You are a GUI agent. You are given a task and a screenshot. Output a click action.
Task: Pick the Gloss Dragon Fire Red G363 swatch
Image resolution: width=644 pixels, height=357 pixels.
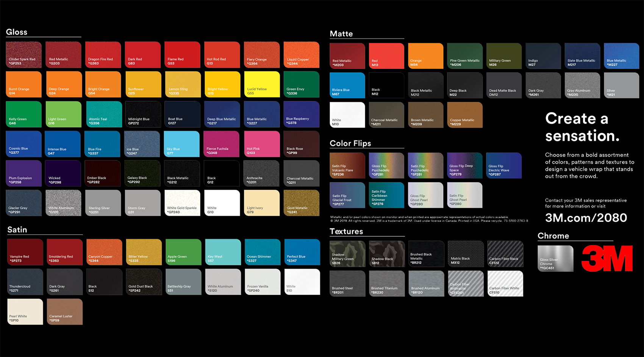pos(103,55)
